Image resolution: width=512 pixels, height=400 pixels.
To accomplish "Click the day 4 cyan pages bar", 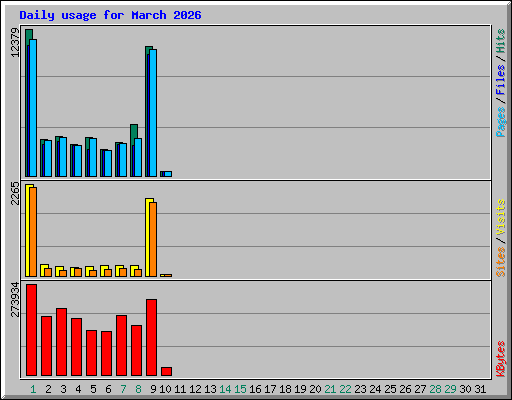I will click(x=78, y=161).
